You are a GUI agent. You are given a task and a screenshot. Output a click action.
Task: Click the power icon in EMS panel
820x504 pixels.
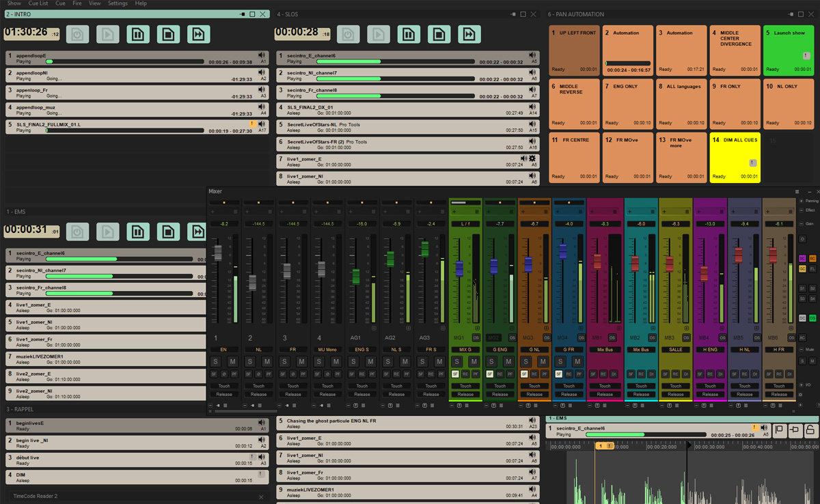tap(77, 232)
